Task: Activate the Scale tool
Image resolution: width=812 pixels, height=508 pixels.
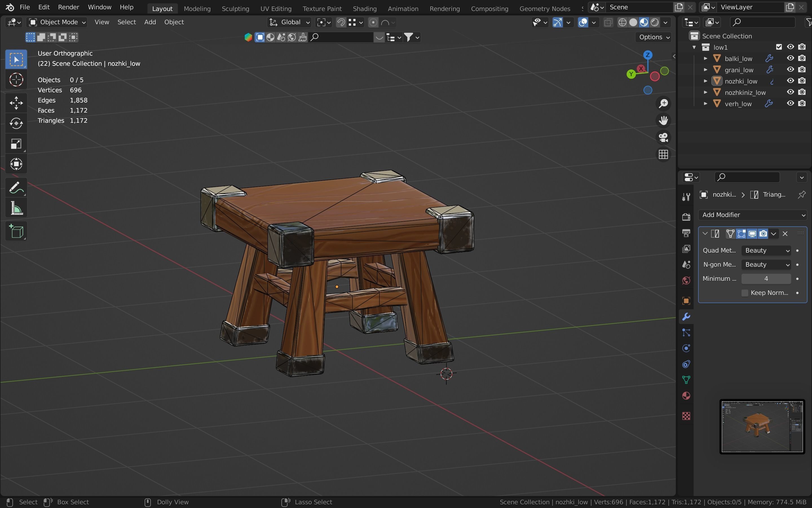Action: 16,144
